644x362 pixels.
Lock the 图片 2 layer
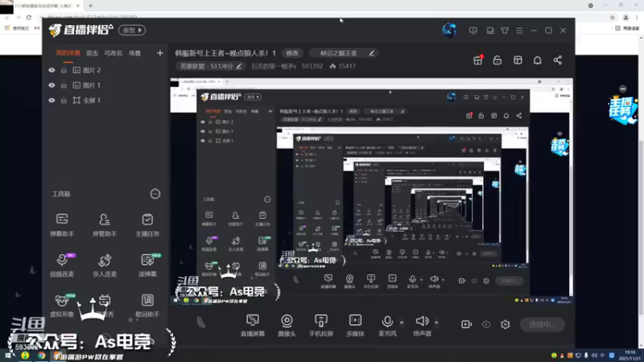click(x=64, y=70)
